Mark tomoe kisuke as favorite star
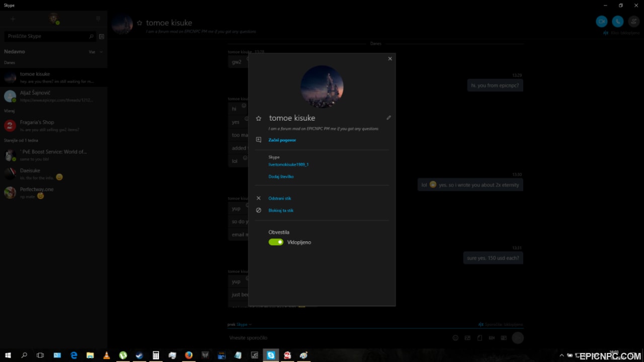 [259, 118]
